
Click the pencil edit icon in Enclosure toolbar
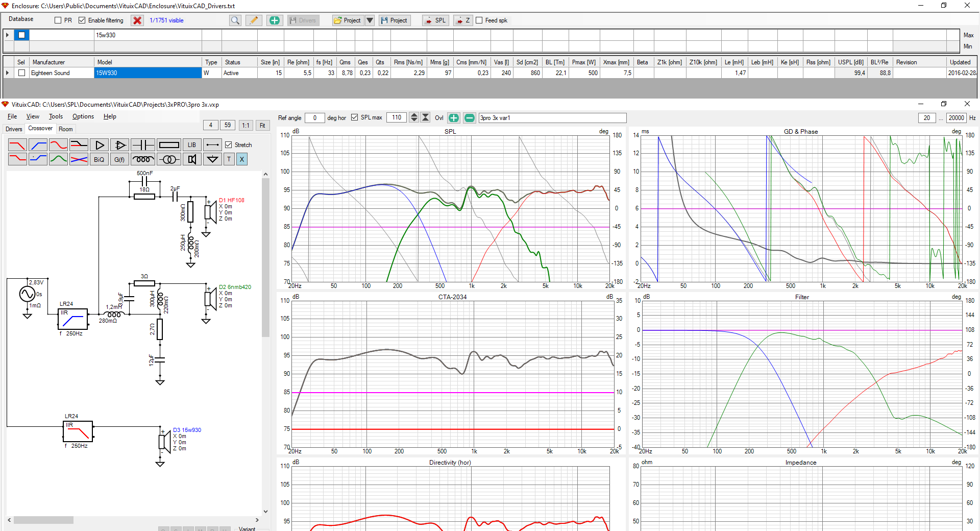254,20
